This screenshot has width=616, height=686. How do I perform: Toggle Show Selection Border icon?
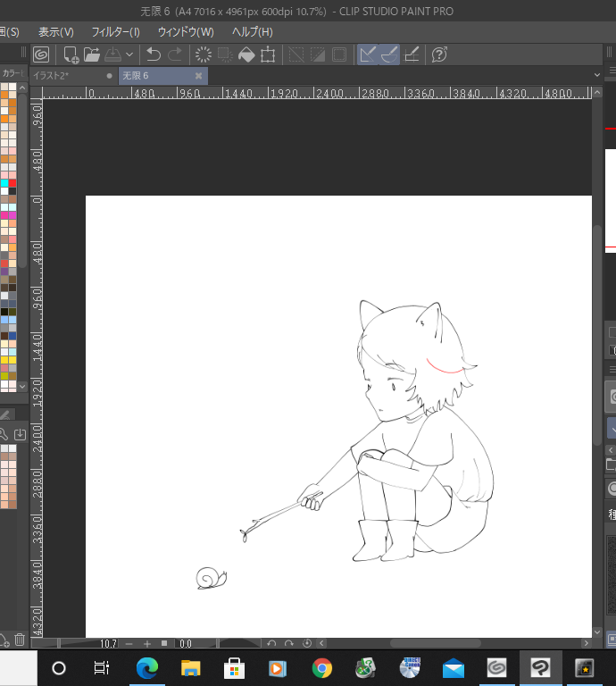[339, 54]
